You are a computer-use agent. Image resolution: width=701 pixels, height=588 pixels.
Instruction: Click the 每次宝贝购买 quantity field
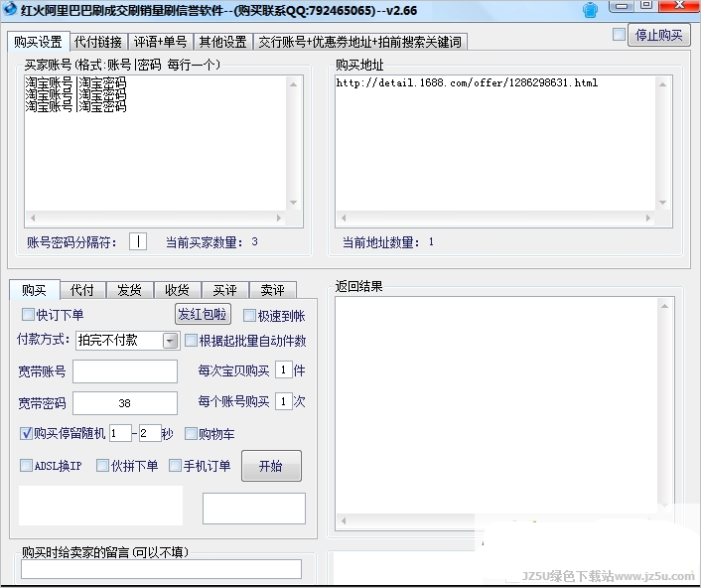tap(283, 370)
